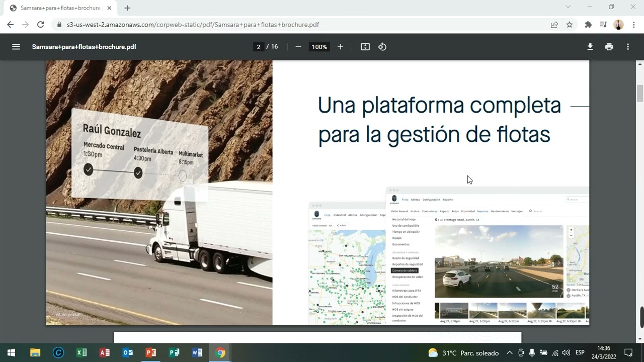This screenshot has width=644, height=362.
Task: Click the zoom in plus button
Action: tap(340, 47)
